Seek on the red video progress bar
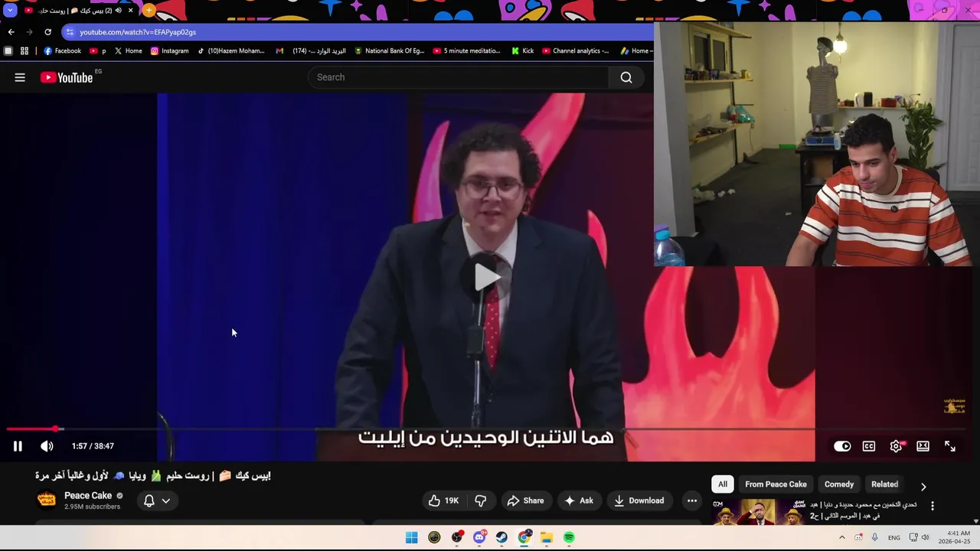 [490, 429]
